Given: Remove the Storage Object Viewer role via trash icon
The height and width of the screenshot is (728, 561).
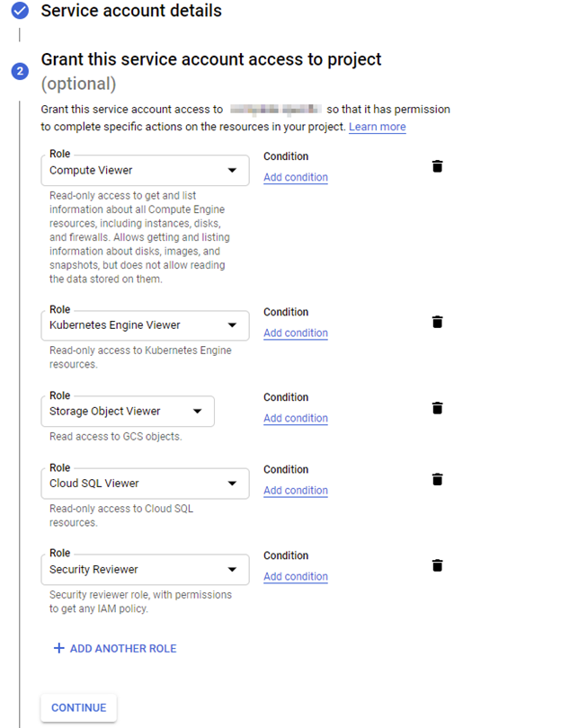Looking at the screenshot, I should pyautogui.click(x=437, y=408).
